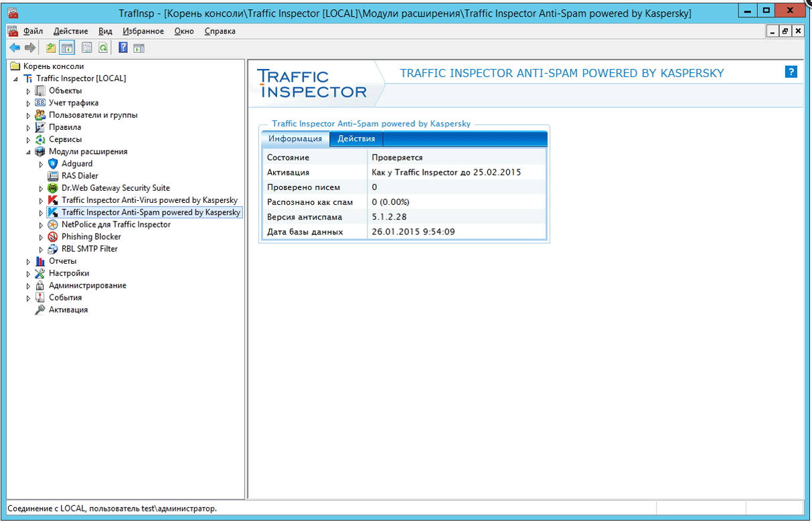Expand the Phishing Blocker node
Screen dimensions: 812x522
42,237
